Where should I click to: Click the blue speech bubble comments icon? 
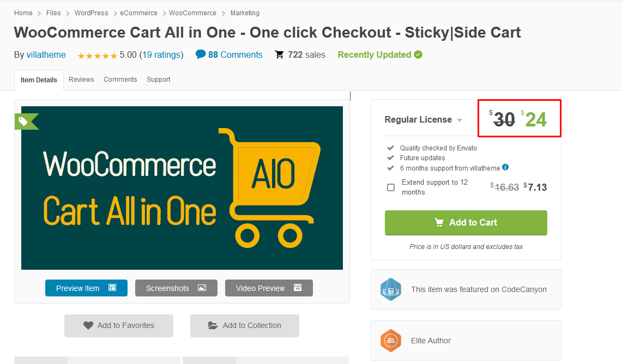tap(201, 54)
